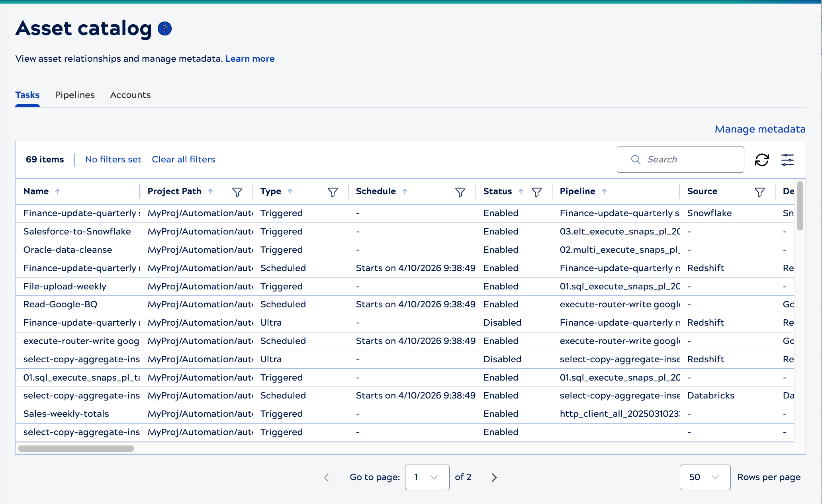Open the Schedule column filter icon

460,192
